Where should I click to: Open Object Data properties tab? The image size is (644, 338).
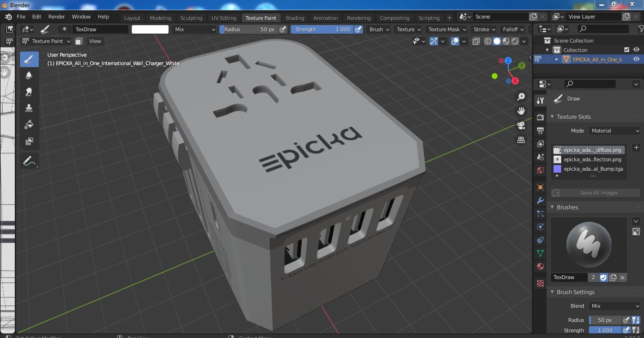pyautogui.click(x=540, y=253)
